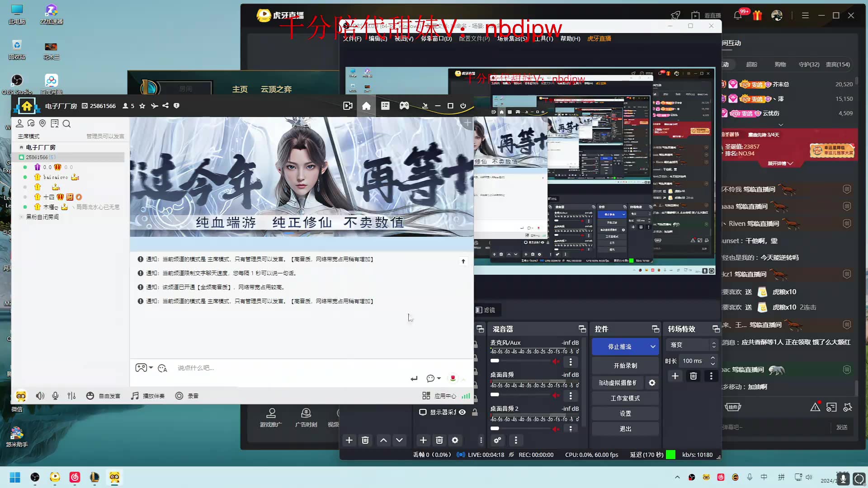Remove transition trash icon in 转场特效
Screen dimensions: 868x488
693,376
